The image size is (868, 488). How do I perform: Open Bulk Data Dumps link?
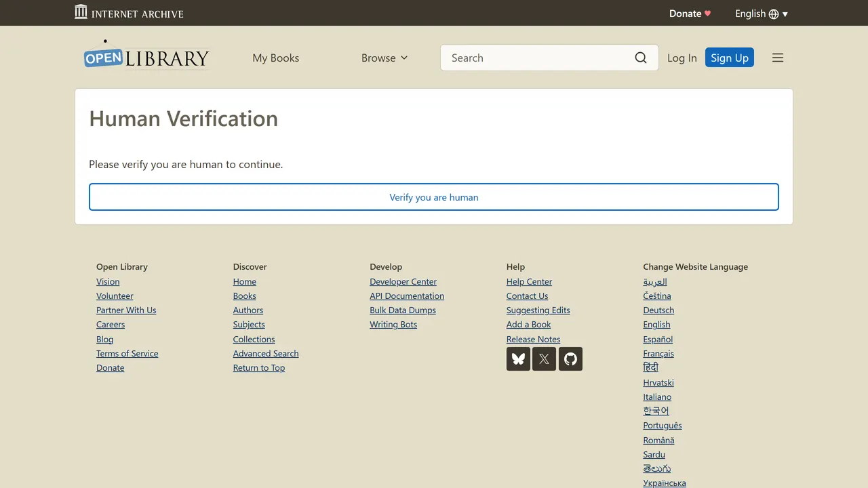tap(403, 310)
